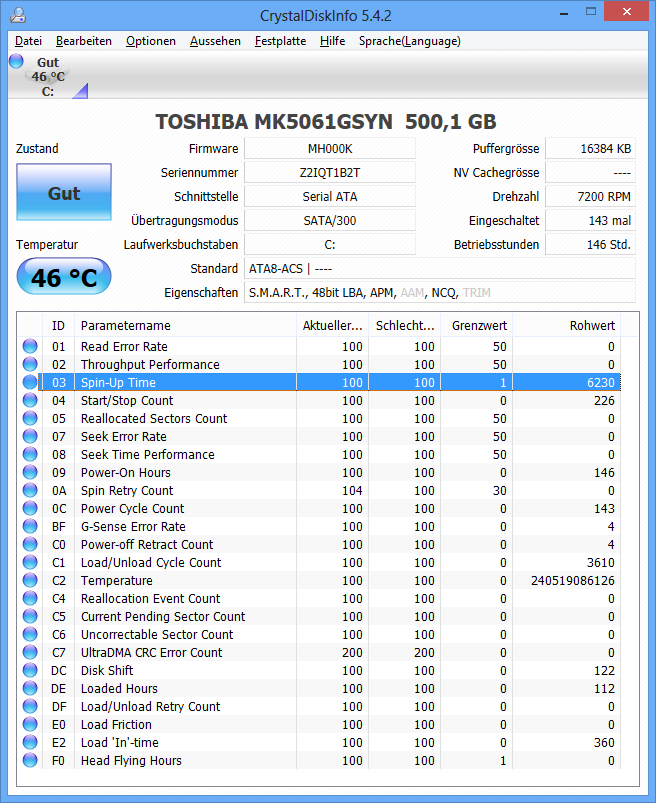The image size is (656, 803).
Task: Click status orb for Load 'In'-time
Action: [30, 743]
